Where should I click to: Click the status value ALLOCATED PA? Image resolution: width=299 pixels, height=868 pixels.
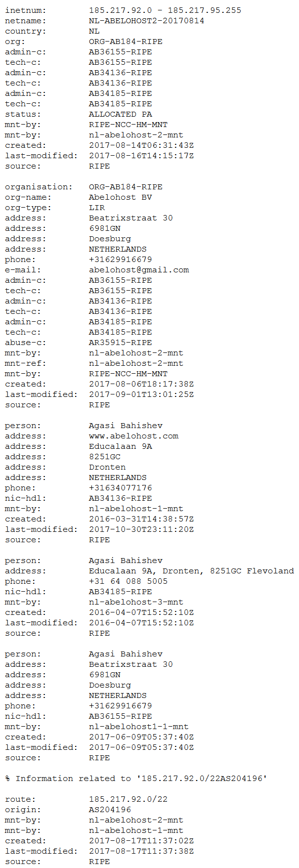(121, 114)
